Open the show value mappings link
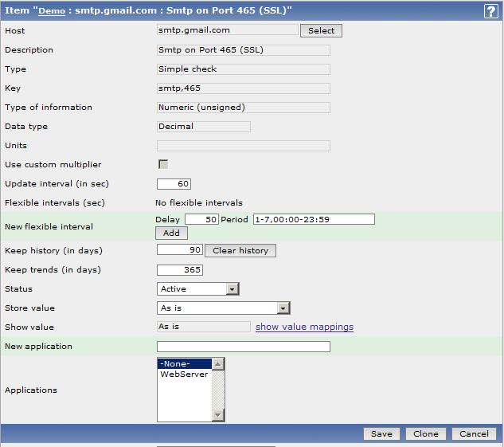The width and height of the screenshot is (504, 447). tap(304, 327)
